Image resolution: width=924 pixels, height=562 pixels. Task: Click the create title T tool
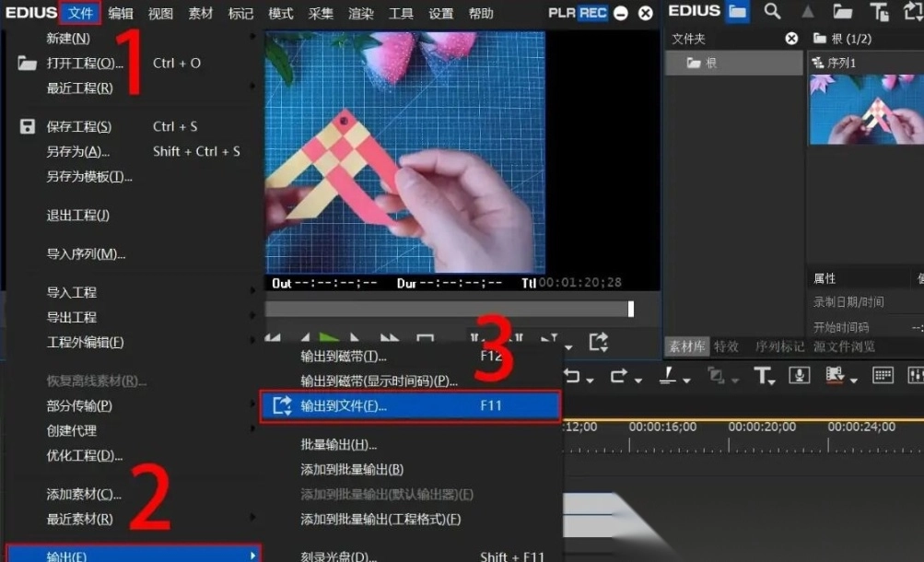coord(761,375)
